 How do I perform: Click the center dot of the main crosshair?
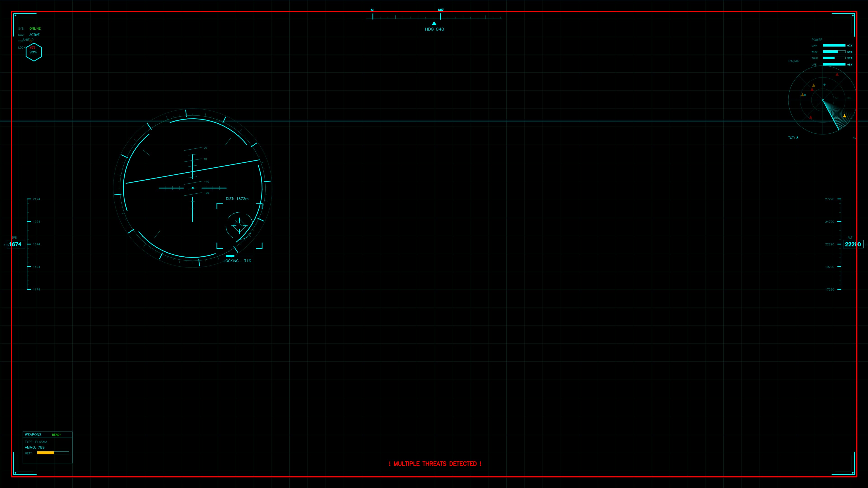click(193, 188)
